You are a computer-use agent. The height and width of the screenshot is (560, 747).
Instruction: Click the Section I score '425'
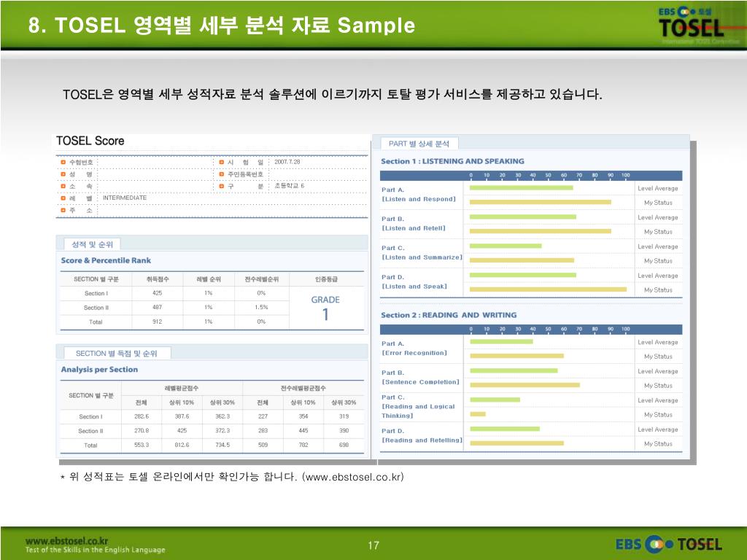click(x=158, y=293)
